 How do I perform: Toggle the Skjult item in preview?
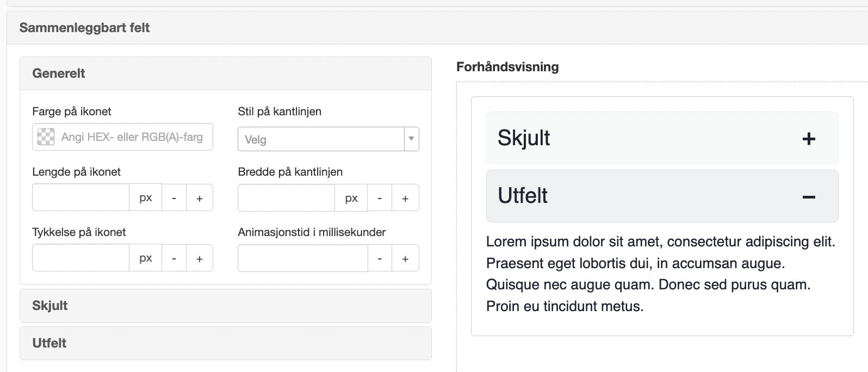click(662, 138)
